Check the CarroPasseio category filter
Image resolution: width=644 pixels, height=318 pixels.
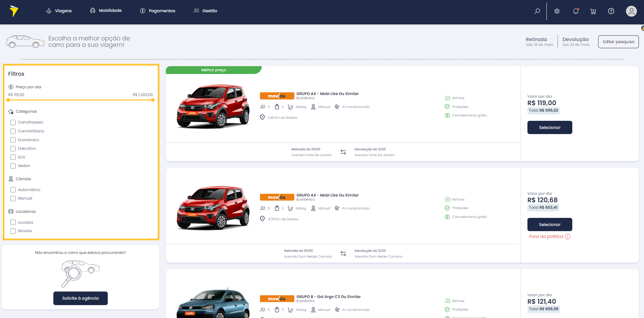click(x=13, y=123)
